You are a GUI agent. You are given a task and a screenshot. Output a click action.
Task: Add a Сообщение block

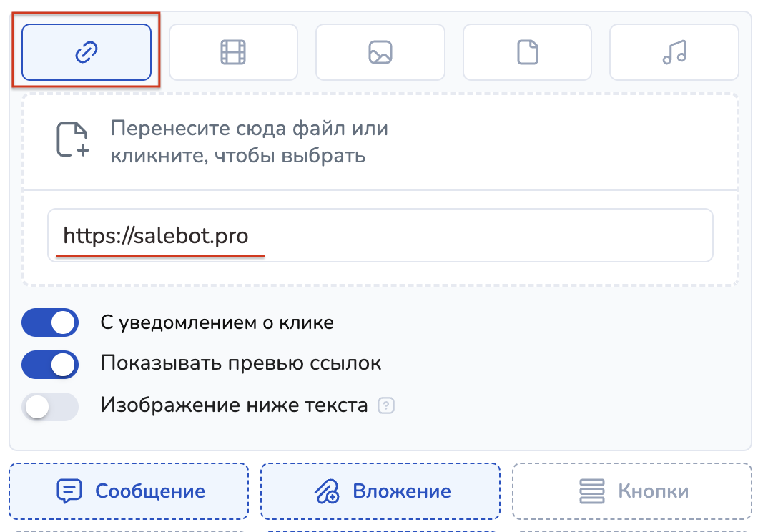pyautogui.click(x=129, y=491)
